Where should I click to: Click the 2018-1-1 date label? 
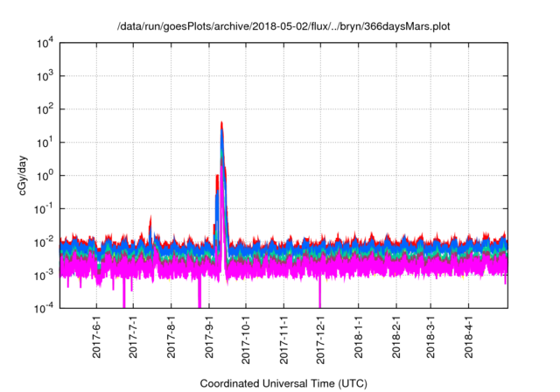[x=359, y=336]
